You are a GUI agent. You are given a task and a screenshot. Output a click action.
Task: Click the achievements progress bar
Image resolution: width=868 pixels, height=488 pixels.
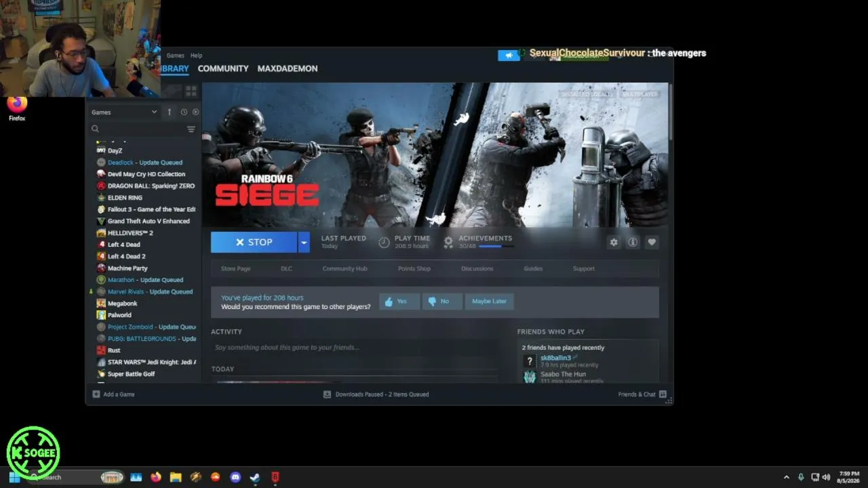496,246
